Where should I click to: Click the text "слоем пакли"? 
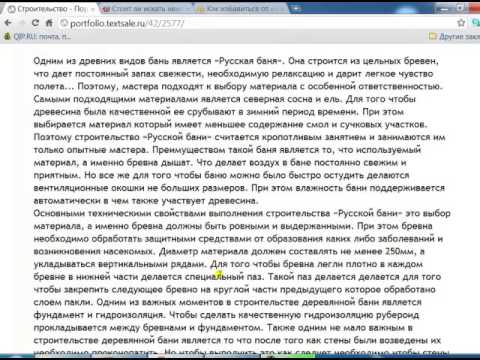coord(63,302)
